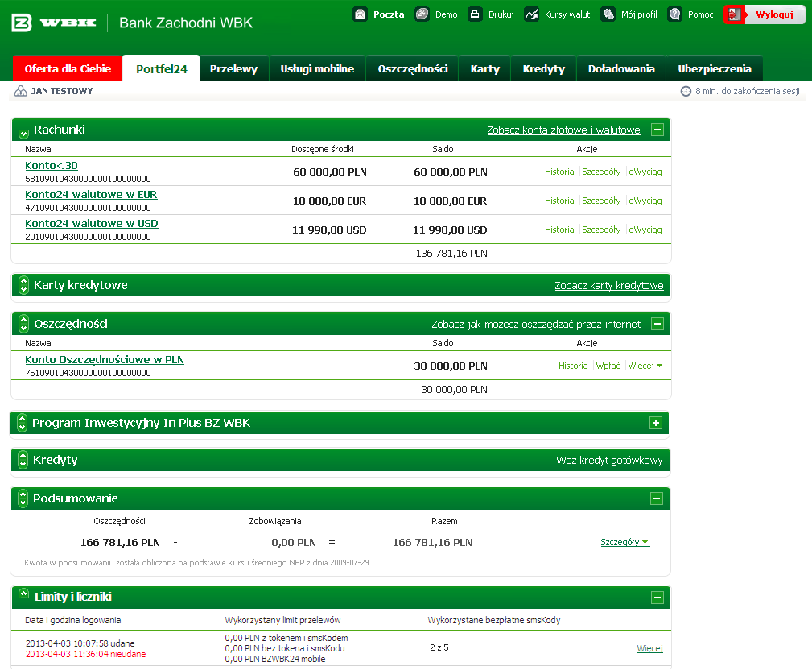The height and width of the screenshot is (670, 812).
Task: View Szczegóły for the USD account
Action: coord(601,230)
